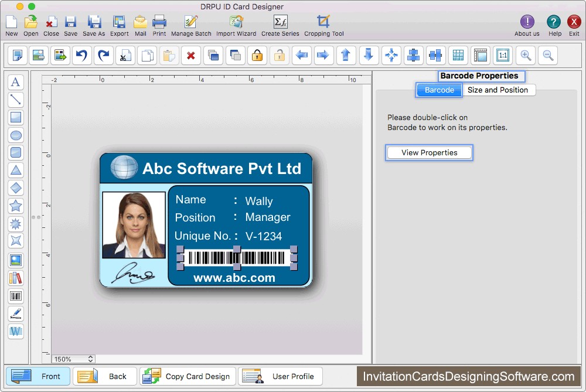Click the Bring to Front icon
Viewport: 586px width, 392px height.
click(213, 56)
